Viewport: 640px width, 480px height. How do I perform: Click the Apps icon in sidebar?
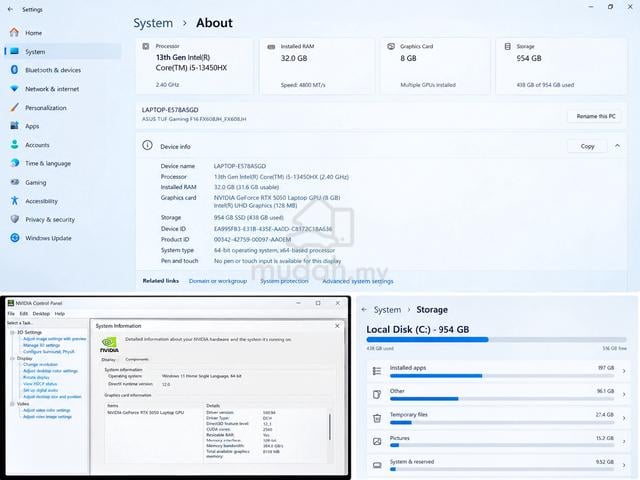click(x=14, y=126)
